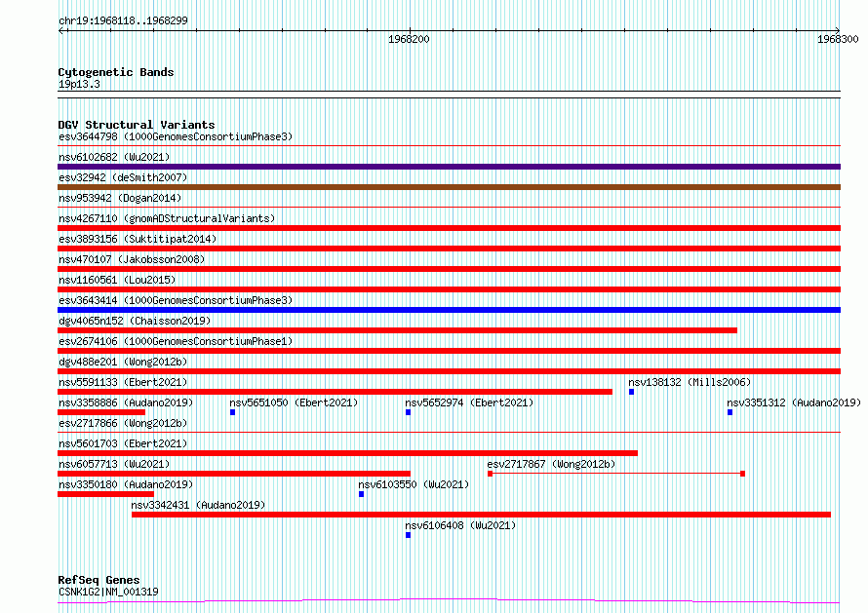Click the blue esv3643414 variant bar
This screenshot has height=613, width=868.
pyautogui.click(x=449, y=310)
